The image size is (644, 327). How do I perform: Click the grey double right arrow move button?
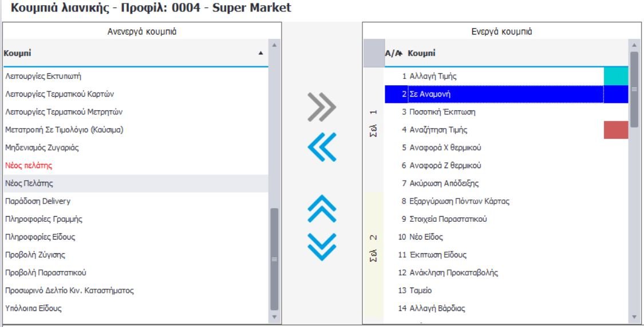322,106
